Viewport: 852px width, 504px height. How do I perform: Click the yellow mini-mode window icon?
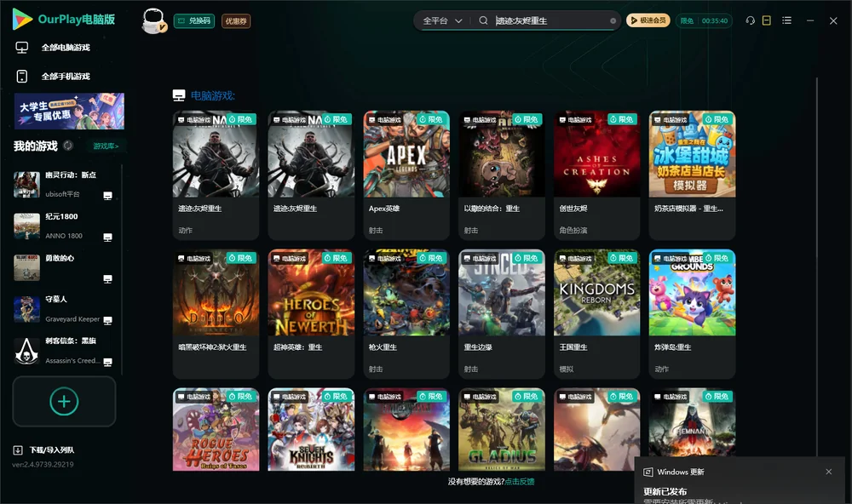point(766,20)
